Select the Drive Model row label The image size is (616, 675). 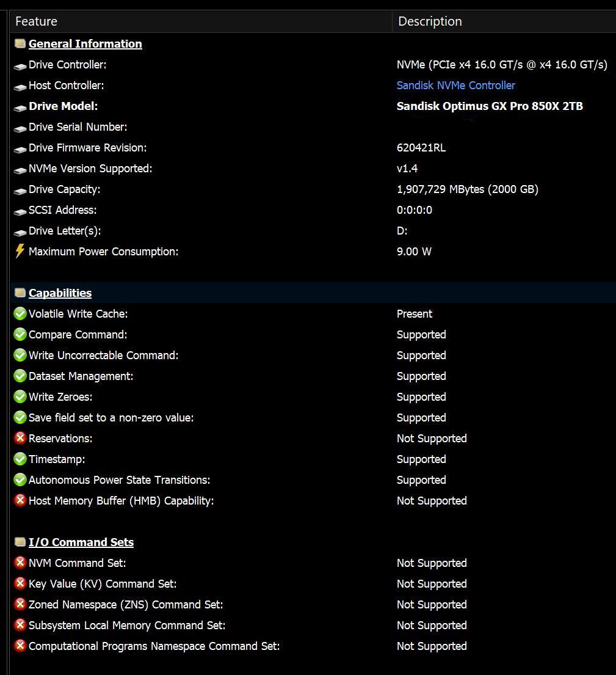tap(63, 106)
